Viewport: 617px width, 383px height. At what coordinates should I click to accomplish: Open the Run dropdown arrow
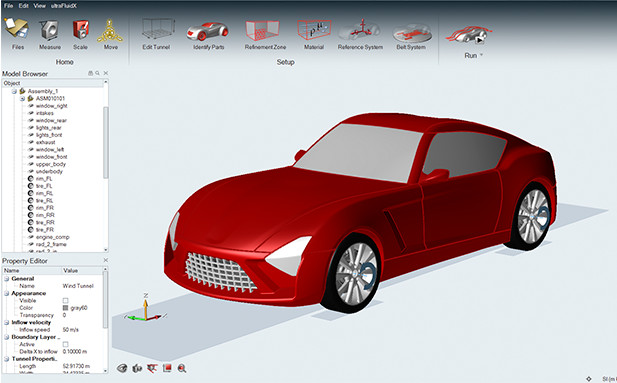coord(481,55)
